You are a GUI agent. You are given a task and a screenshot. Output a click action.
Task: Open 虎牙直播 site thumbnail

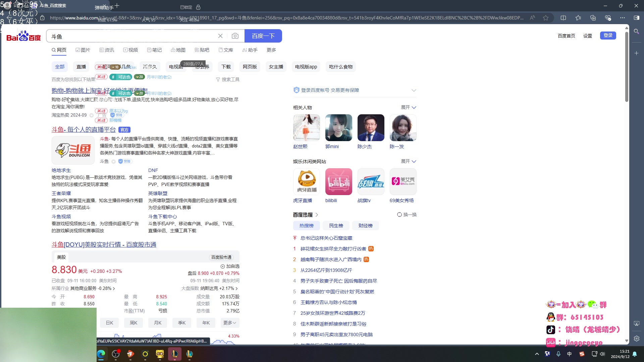pyautogui.click(x=307, y=182)
